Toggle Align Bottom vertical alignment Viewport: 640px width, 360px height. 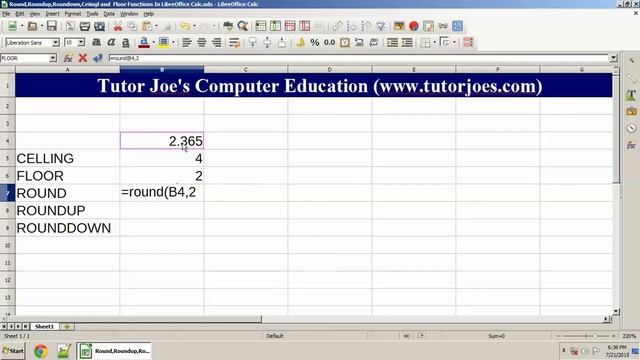282,42
